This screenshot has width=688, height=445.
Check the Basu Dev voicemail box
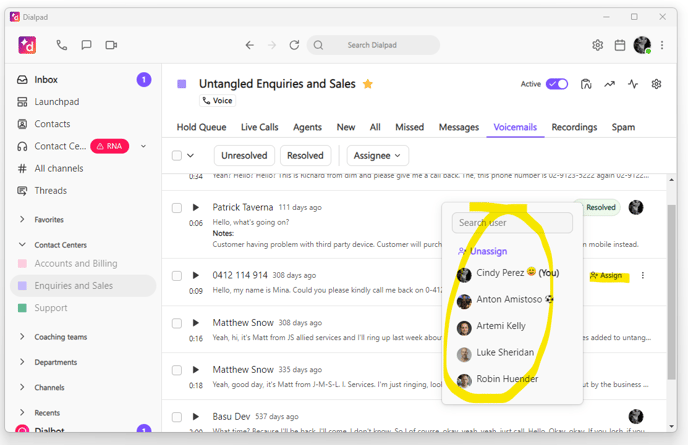(177, 417)
